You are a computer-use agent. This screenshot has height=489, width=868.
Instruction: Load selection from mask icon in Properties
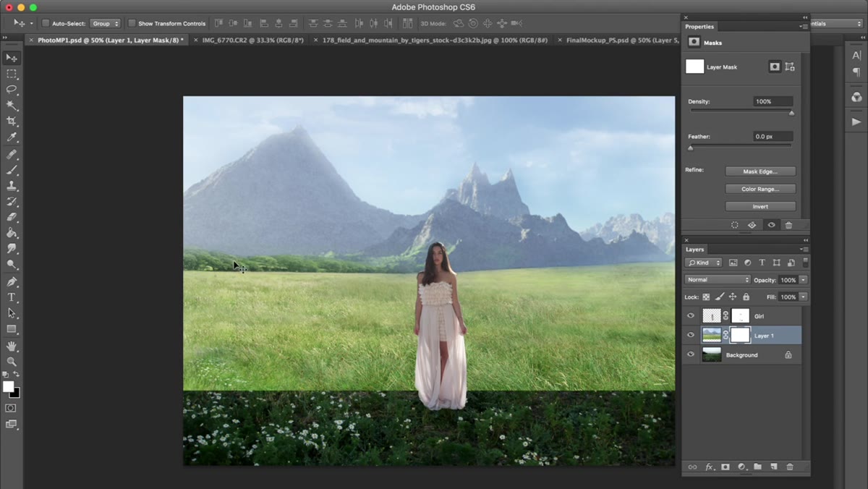click(734, 225)
